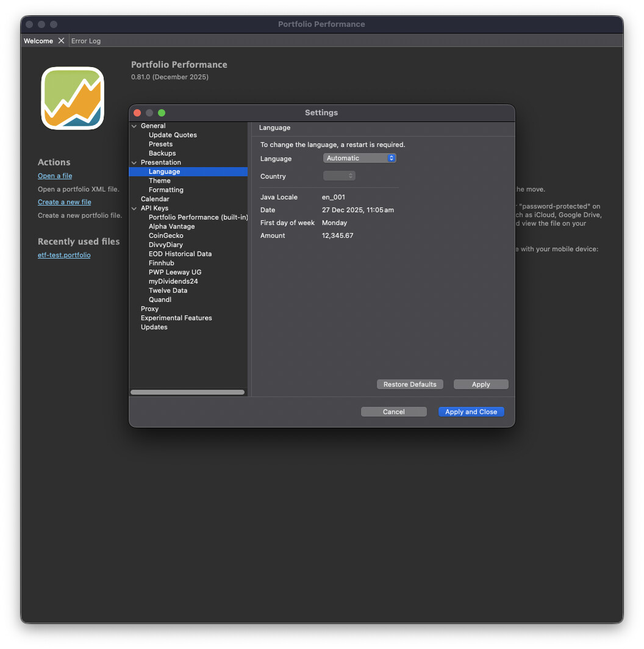This screenshot has width=644, height=649.
Task: Click the 'Open a file' link
Action: coord(55,176)
